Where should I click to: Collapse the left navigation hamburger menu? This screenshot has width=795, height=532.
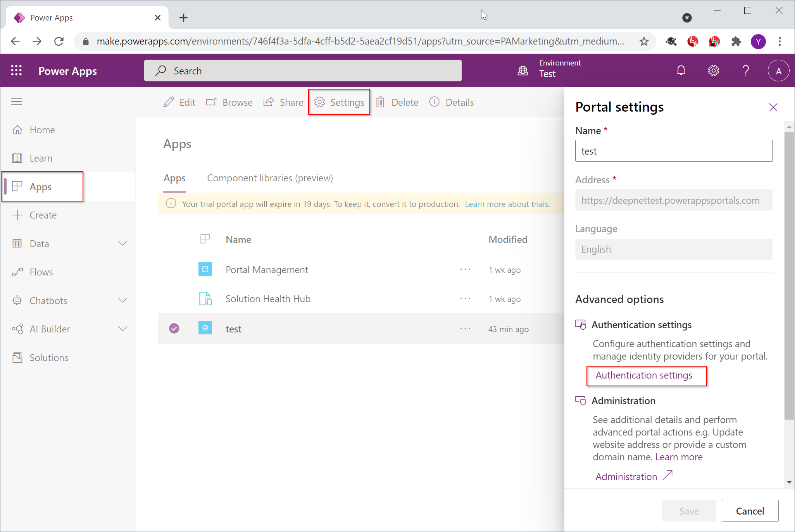17,102
